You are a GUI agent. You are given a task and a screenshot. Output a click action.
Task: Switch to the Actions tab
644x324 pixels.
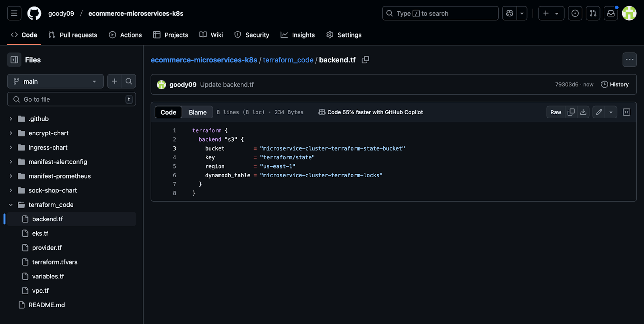125,35
